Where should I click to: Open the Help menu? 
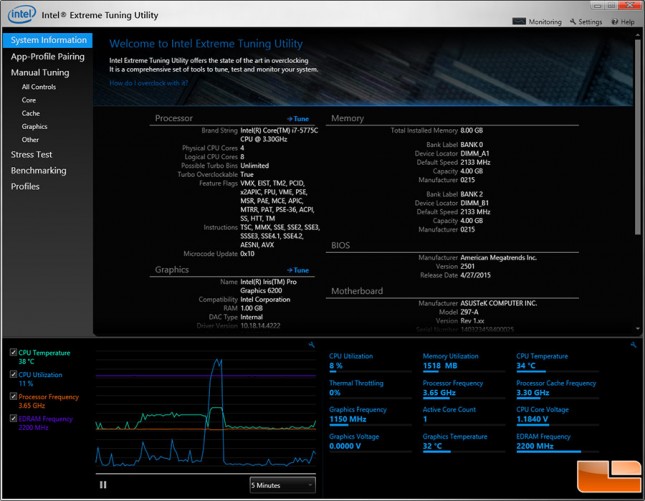coord(623,22)
